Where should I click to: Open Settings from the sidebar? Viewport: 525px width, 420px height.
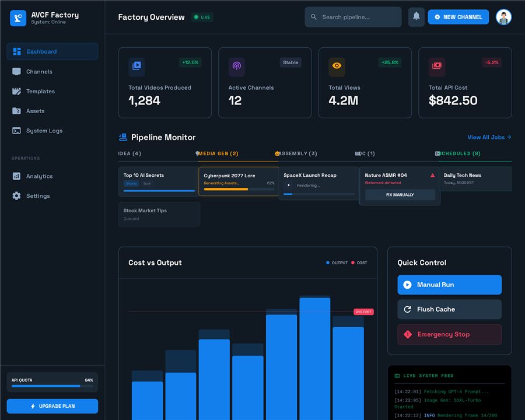click(x=52, y=196)
